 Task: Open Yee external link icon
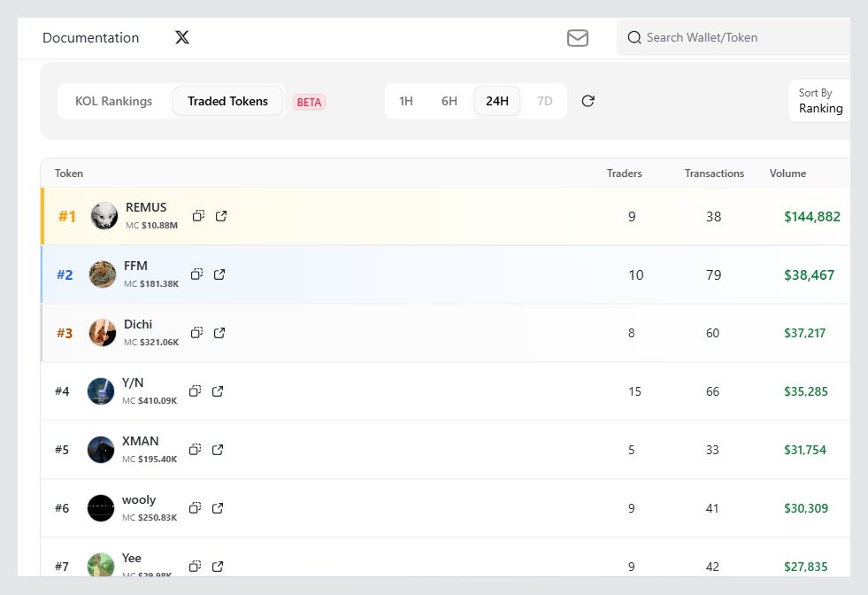(218, 566)
